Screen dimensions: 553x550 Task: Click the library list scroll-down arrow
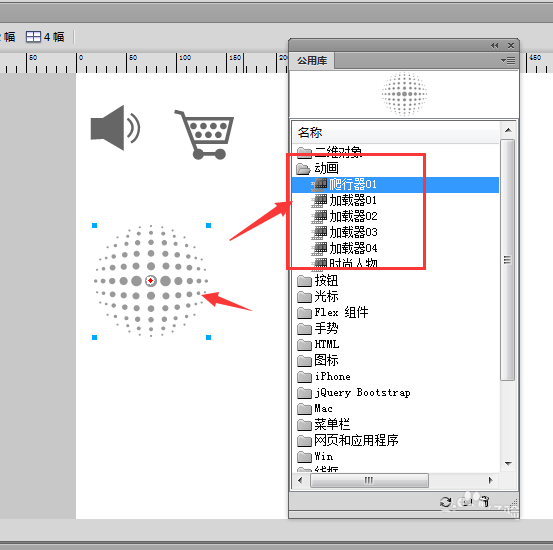508,464
